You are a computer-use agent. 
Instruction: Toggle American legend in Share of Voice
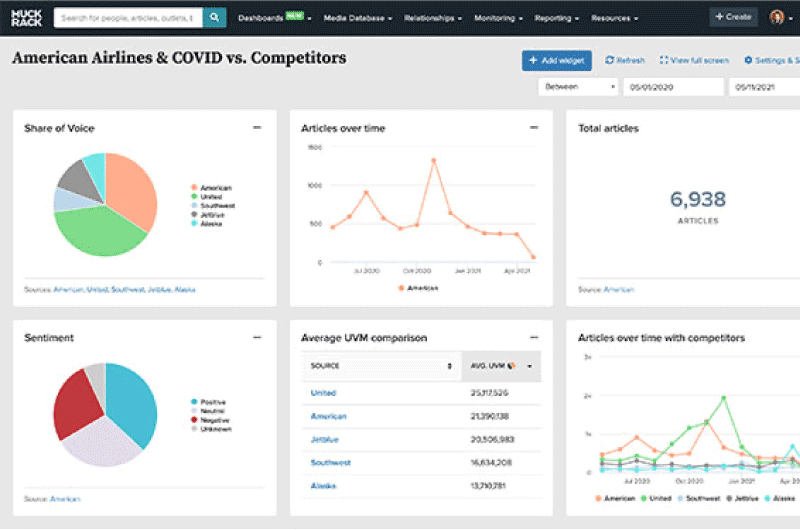pos(212,188)
